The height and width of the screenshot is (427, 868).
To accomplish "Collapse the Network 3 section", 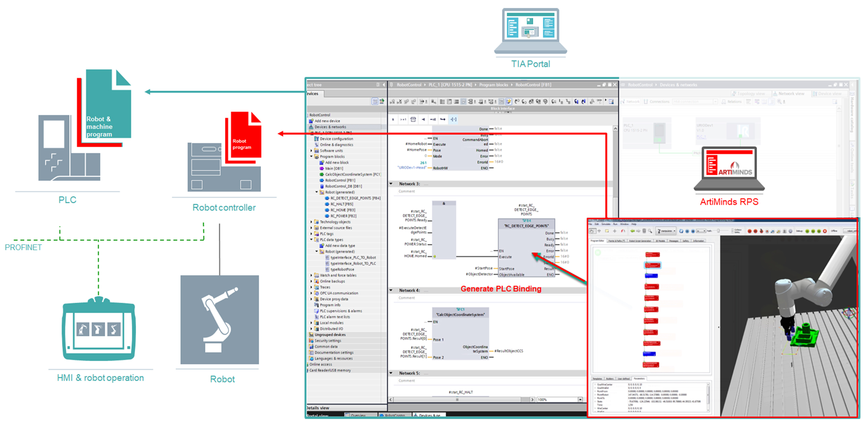I will (x=391, y=184).
